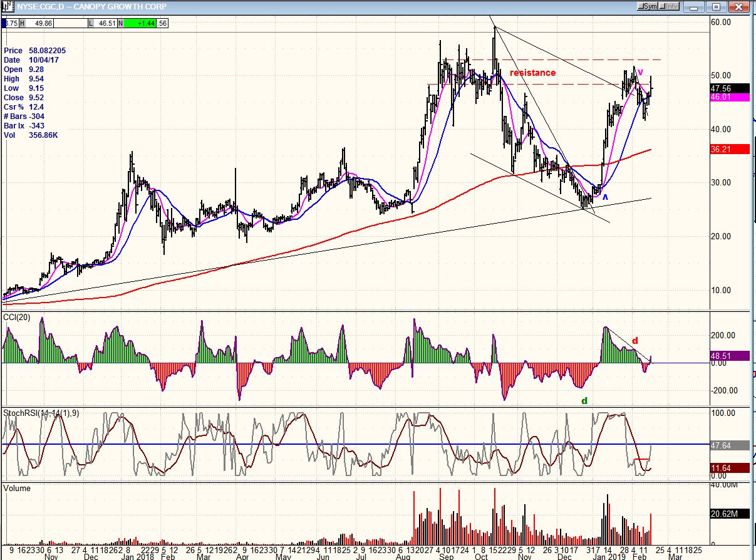This screenshot has height=560, width=756.
Task: Click the 'Jan 2018' time axis label
Action: (x=137, y=556)
